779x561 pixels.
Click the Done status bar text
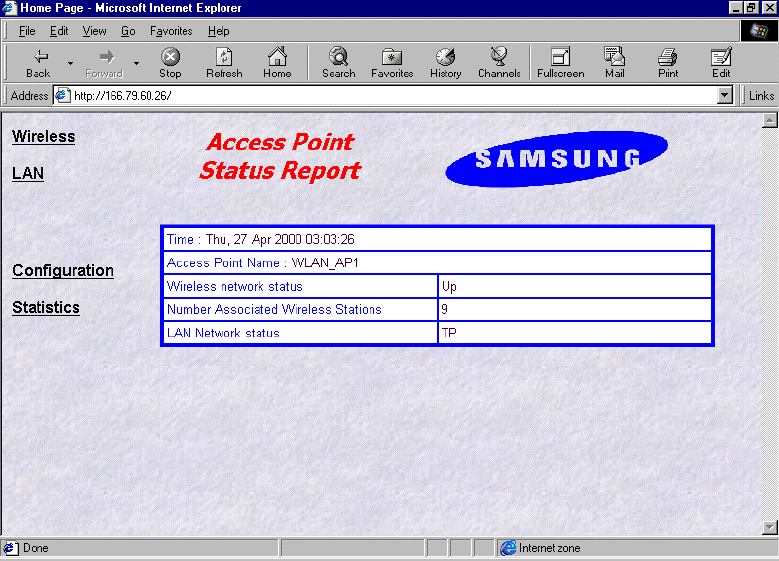click(36, 548)
